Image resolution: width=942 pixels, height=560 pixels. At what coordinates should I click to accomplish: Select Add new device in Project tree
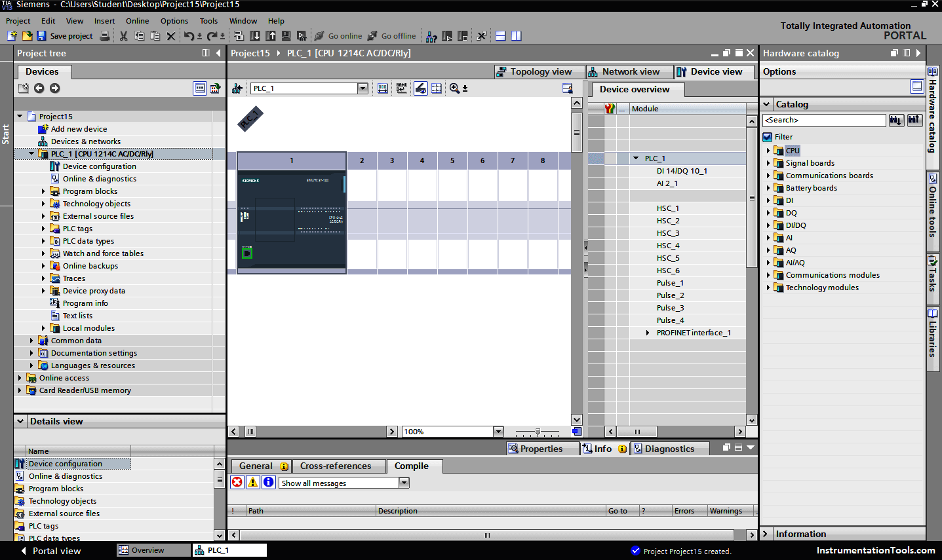coord(79,129)
